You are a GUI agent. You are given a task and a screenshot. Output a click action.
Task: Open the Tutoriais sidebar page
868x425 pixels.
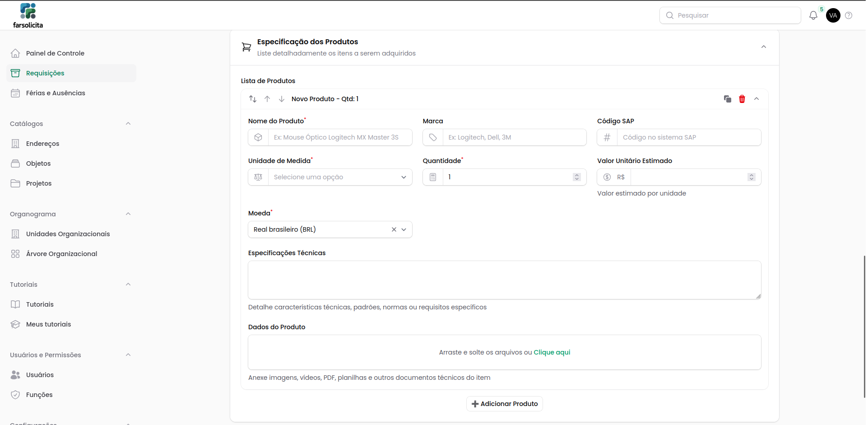pyautogui.click(x=71, y=304)
